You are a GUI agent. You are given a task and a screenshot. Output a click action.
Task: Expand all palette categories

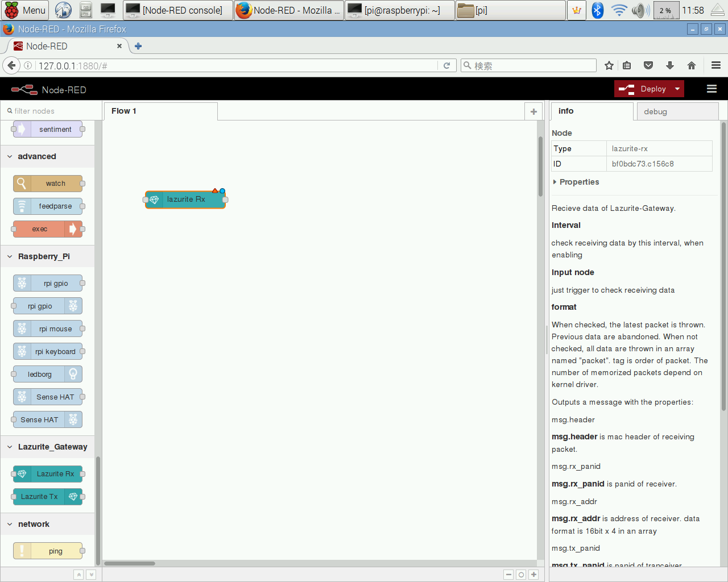91,575
